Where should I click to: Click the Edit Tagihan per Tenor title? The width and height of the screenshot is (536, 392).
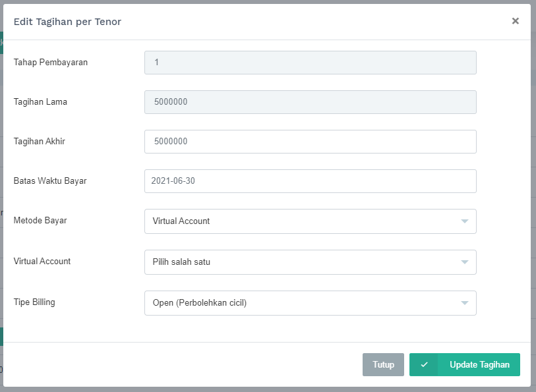[x=67, y=22]
